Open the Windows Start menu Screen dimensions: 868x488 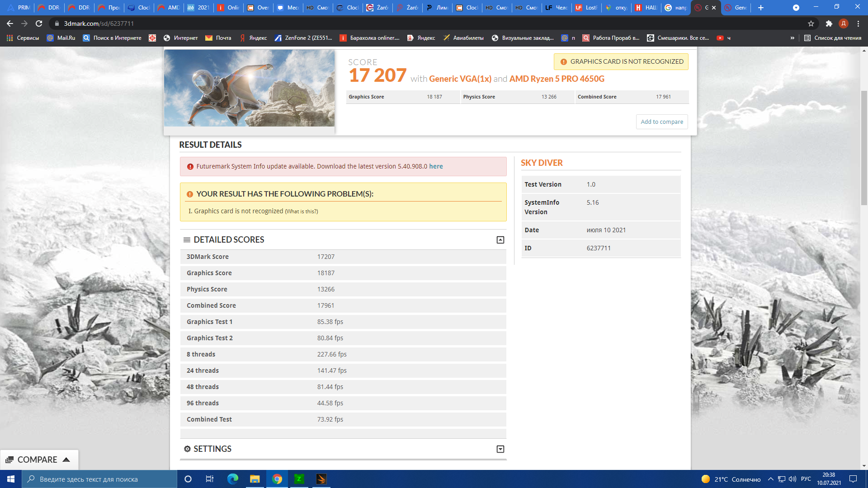[11, 479]
